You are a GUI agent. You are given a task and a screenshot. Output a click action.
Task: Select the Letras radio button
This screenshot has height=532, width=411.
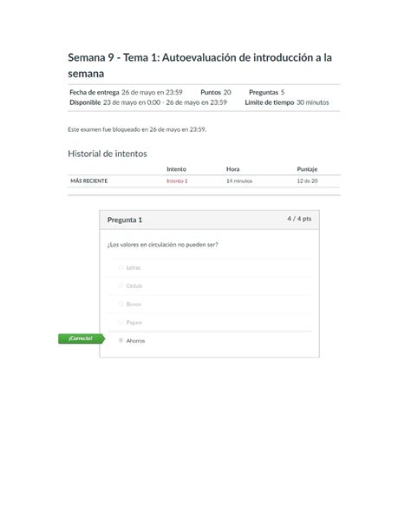(x=121, y=267)
